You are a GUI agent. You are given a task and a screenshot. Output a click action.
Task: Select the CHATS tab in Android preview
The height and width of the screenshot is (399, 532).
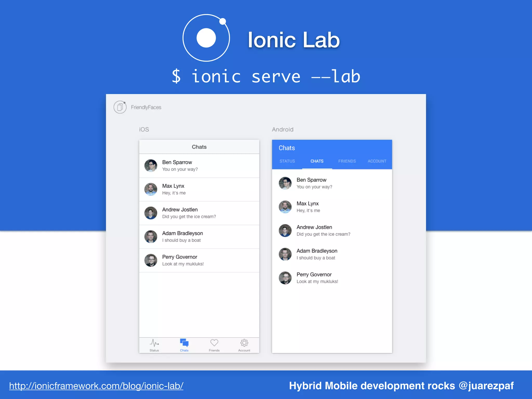click(317, 161)
